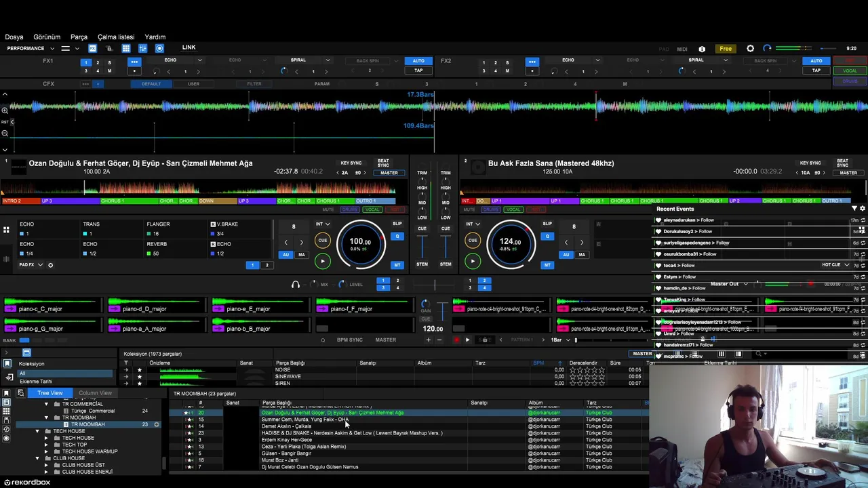Click the track filter funnel icon
The image size is (868, 488).
[x=125, y=363]
